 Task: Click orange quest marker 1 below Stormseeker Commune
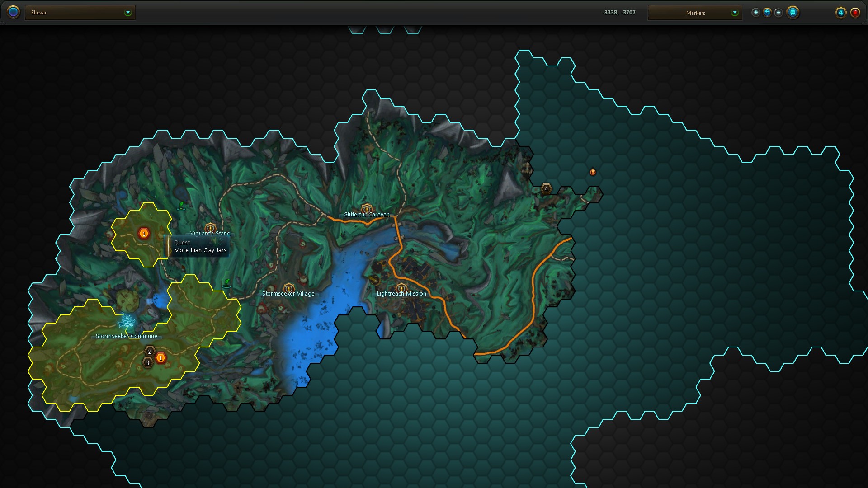[x=160, y=358]
